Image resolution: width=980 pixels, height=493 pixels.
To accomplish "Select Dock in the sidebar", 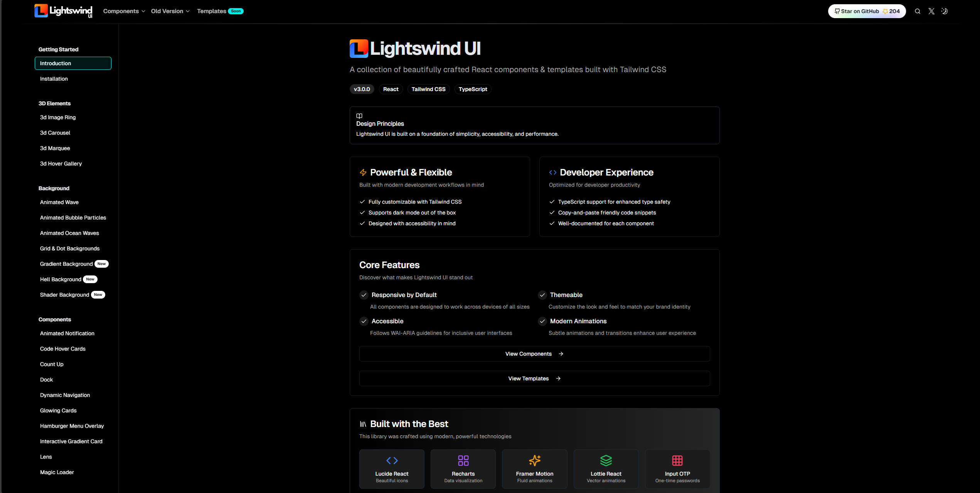I will pyautogui.click(x=47, y=380).
